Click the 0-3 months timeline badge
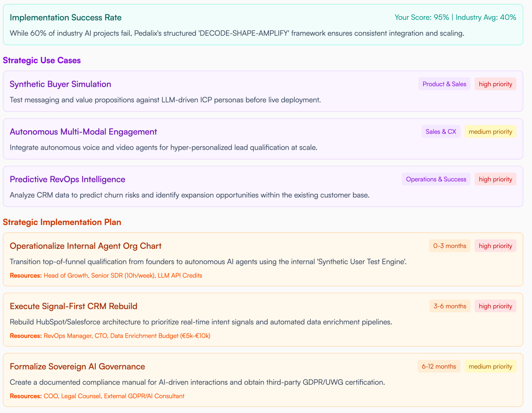The width and height of the screenshot is (532, 413). [450, 246]
